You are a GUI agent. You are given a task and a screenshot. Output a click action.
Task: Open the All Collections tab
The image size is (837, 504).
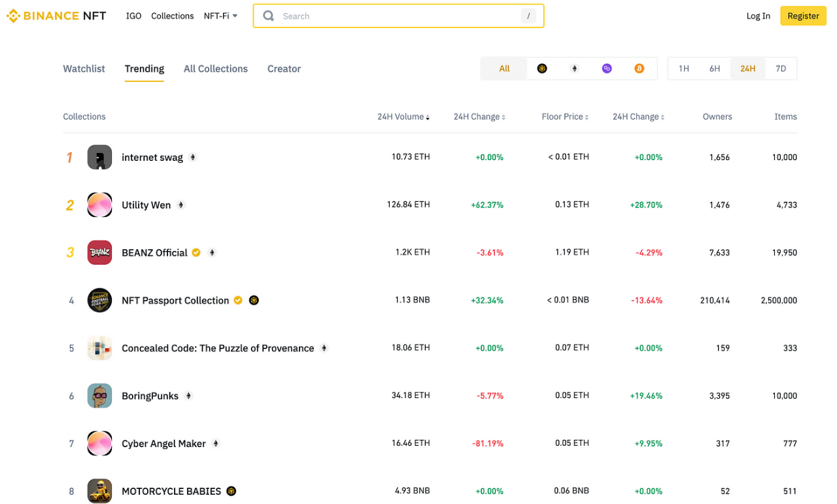(x=215, y=69)
